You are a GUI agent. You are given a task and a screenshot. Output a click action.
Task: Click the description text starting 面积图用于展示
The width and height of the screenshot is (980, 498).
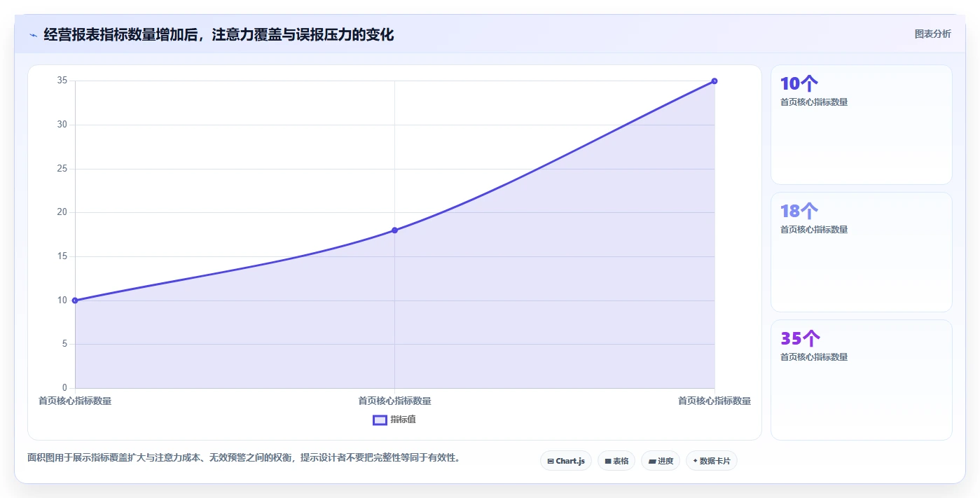(x=244, y=458)
